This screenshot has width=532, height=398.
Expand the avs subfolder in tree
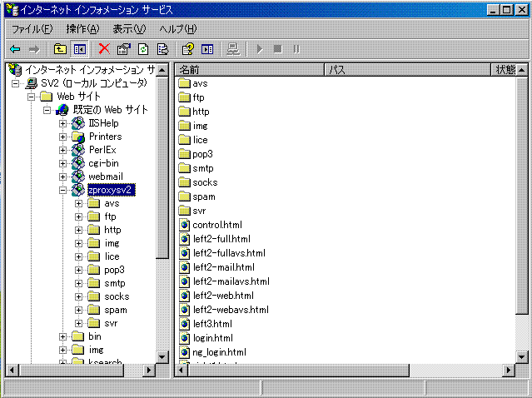tap(79, 204)
